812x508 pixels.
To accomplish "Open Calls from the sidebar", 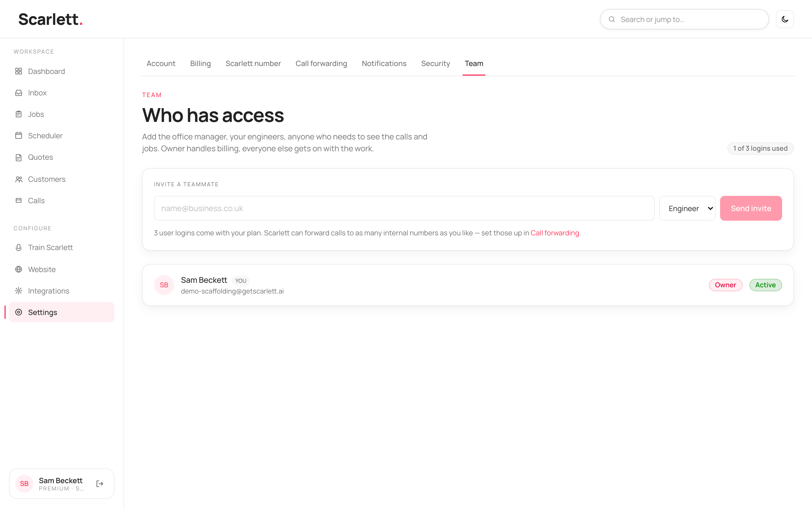I will pyautogui.click(x=62, y=201).
